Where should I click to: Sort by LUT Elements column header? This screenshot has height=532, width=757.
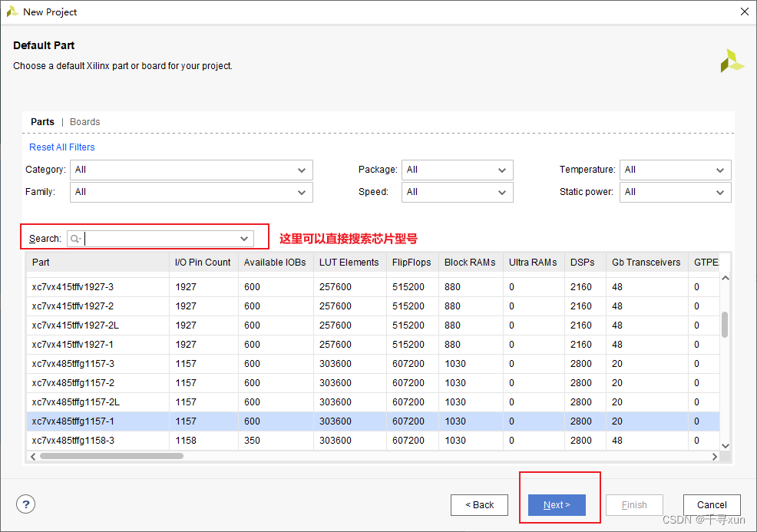[x=349, y=262]
